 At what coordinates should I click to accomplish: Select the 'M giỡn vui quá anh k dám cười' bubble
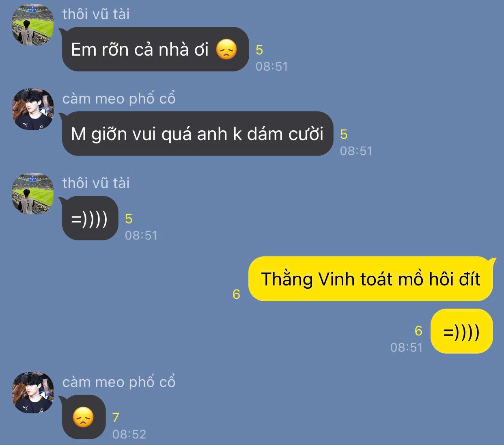click(197, 134)
